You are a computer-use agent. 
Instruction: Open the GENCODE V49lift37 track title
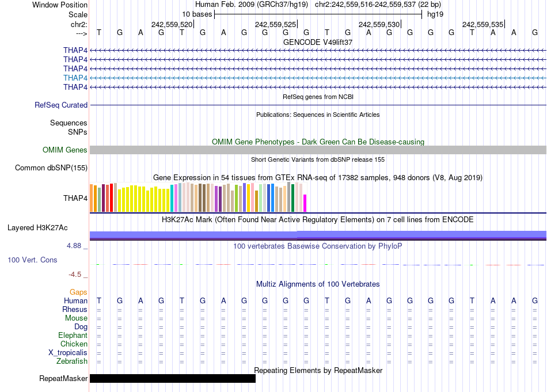pos(318,42)
